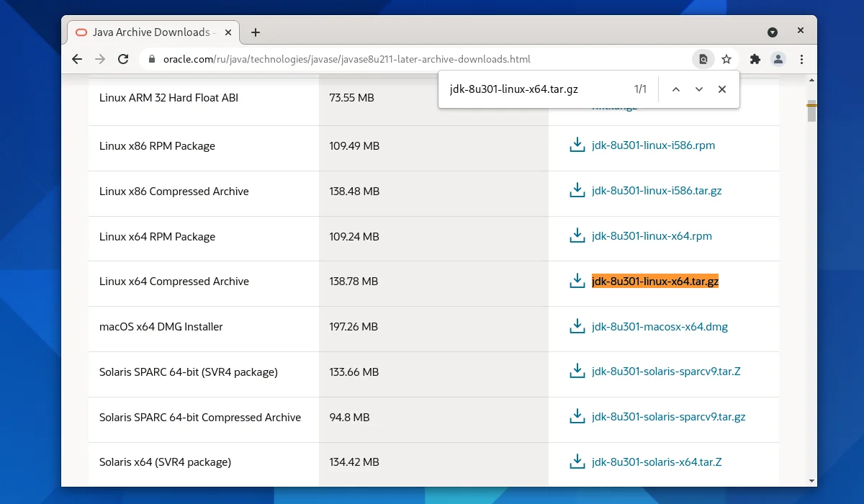
Task: Click the scrollbar down arrow
Action: (811, 480)
